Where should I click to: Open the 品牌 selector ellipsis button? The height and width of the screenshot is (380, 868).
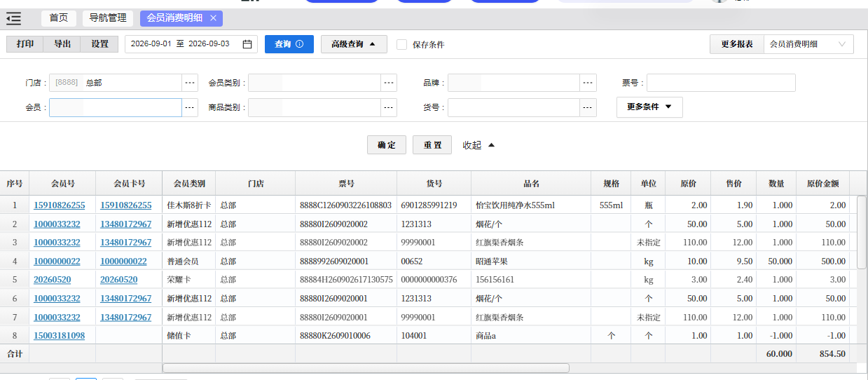[x=588, y=83]
